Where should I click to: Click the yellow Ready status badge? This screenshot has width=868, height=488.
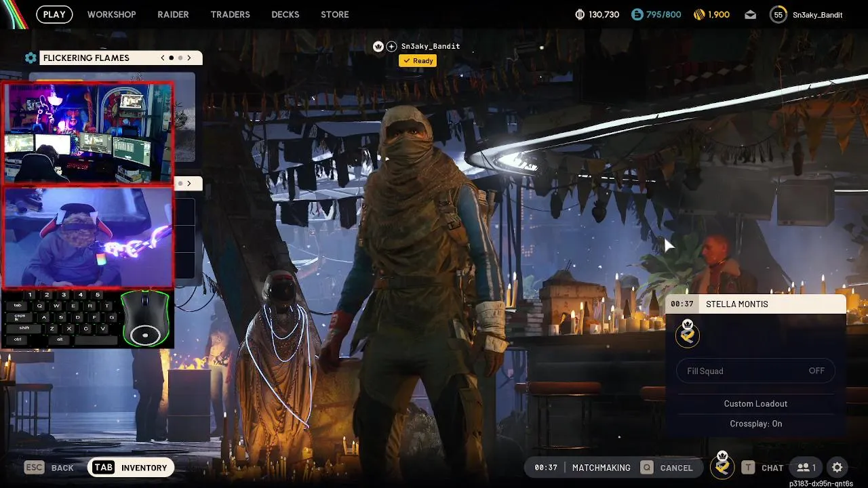pyautogui.click(x=418, y=60)
